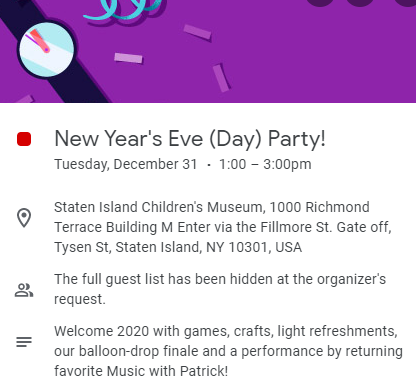Click the location pin icon
Screen dimensions: 416x388
click(24, 218)
